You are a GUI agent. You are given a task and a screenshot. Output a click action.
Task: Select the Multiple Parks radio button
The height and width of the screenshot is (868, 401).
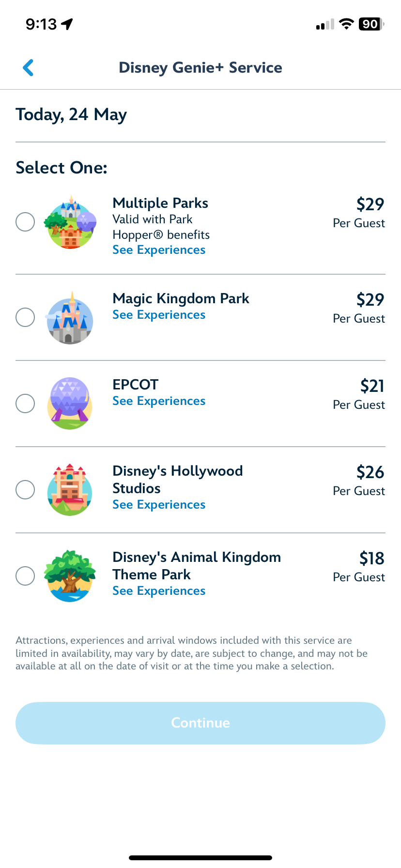[25, 222]
